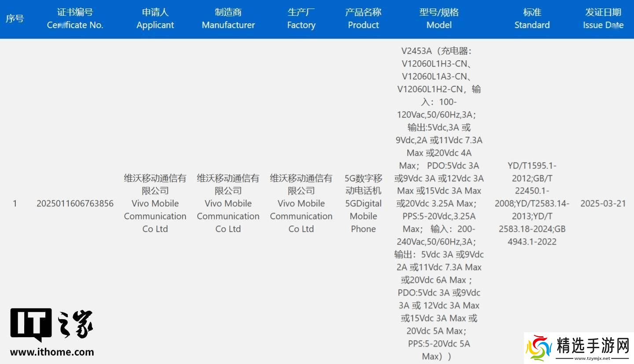Image resolution: width=634 pixels, height=364 pixels.
Task: Select the 5G Digital Mobile Phone product cell
Action: point(363,203)
